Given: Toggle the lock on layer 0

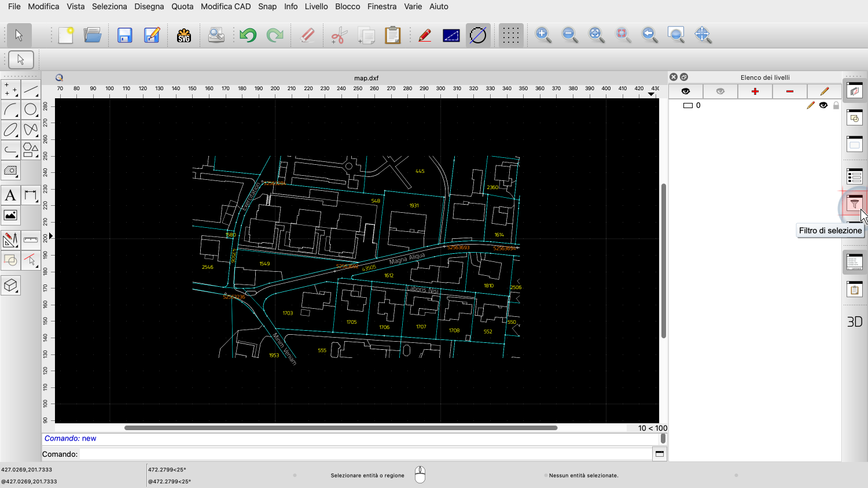Looking at the screenshot, I should (x=836, y=105).
